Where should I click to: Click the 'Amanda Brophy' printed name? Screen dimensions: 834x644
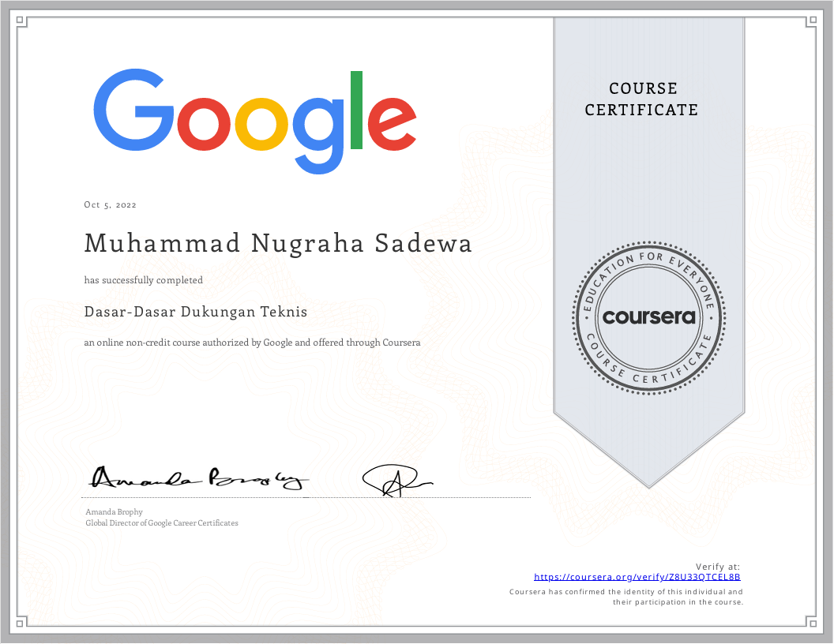113,511
